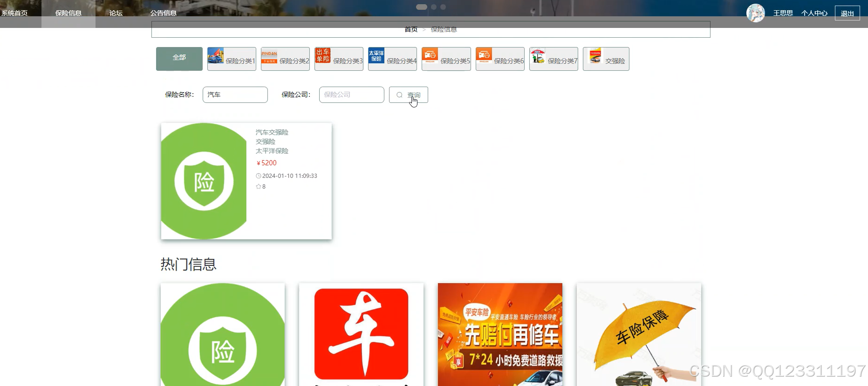The height and width of the screenshot is (386, 868).
Task: Open the 公告信息 menu item
Action: coord(164,13)
